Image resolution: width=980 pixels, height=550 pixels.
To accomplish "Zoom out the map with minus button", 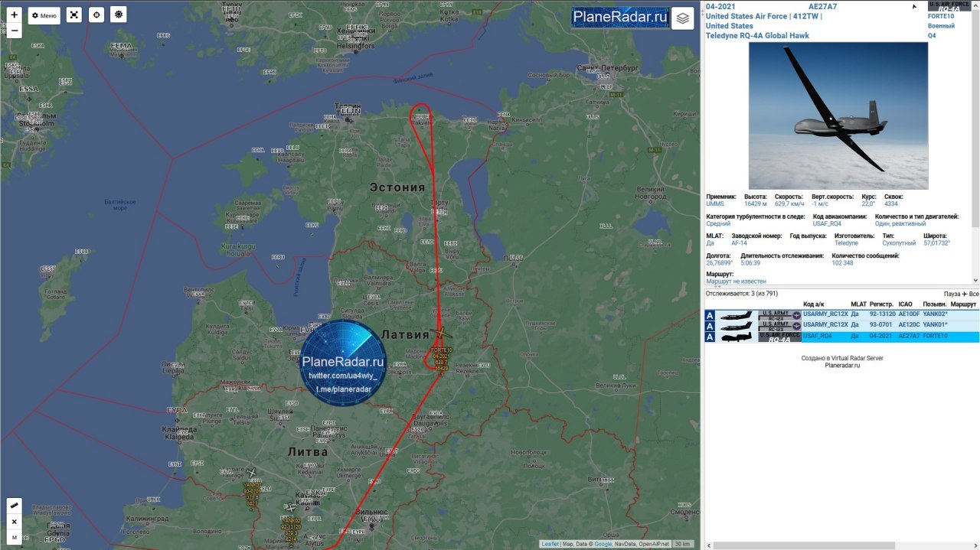I will [x=14, y=31].
